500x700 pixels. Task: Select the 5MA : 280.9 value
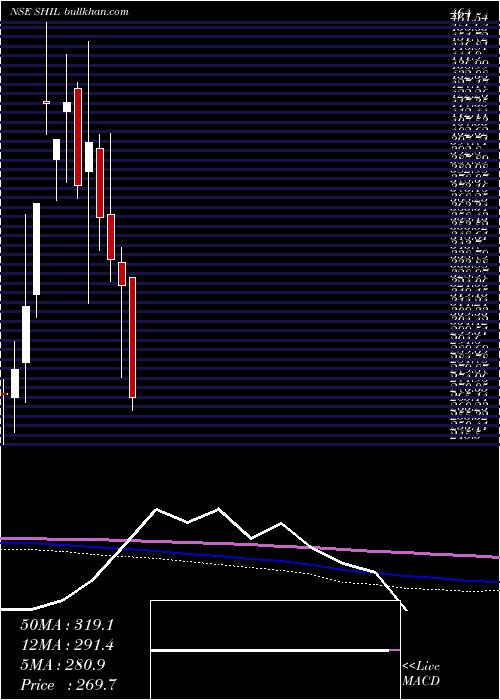pyautogui.click(x=62, y=665)
